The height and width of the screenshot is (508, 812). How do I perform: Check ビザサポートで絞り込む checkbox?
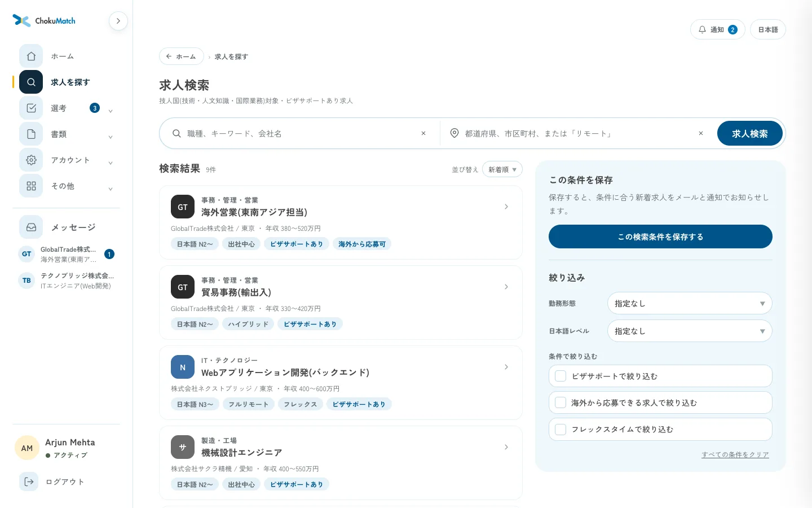[x=561, y=376]
